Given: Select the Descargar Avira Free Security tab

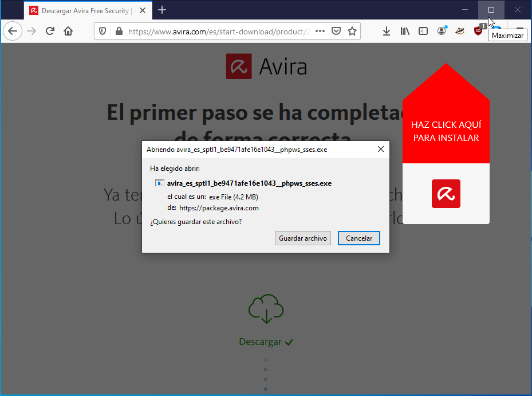Looking at the screenshot, I should (x=88, y=10).
